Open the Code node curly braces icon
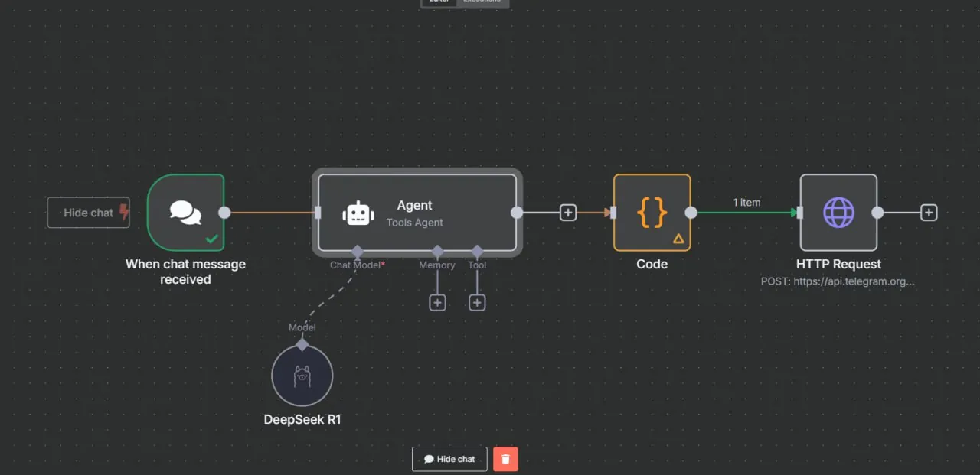Screen dimensions: 980x475 pos(652,212)
